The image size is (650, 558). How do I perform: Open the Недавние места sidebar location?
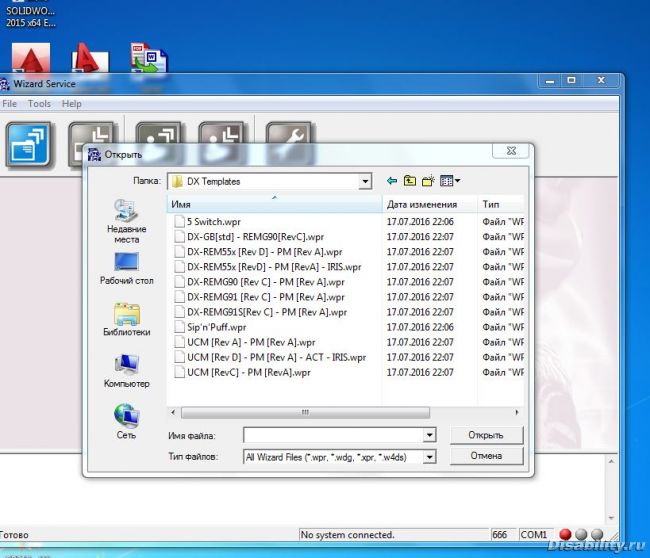[x=127, y=221]
